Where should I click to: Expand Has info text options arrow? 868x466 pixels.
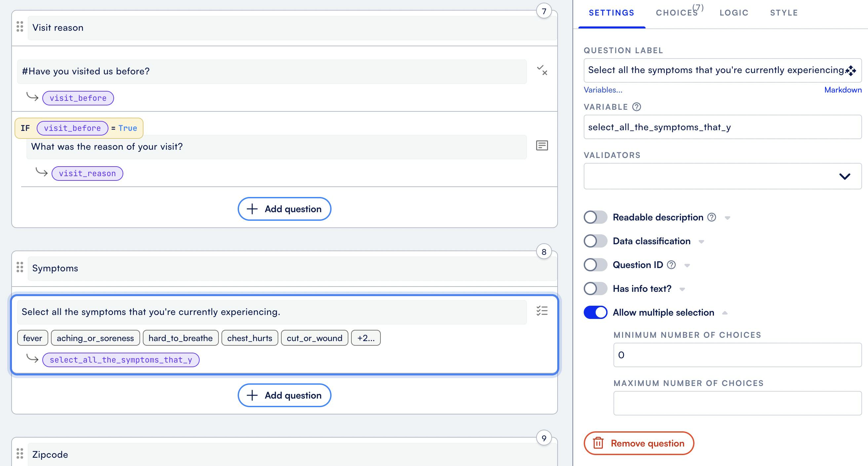click(682, 289)
